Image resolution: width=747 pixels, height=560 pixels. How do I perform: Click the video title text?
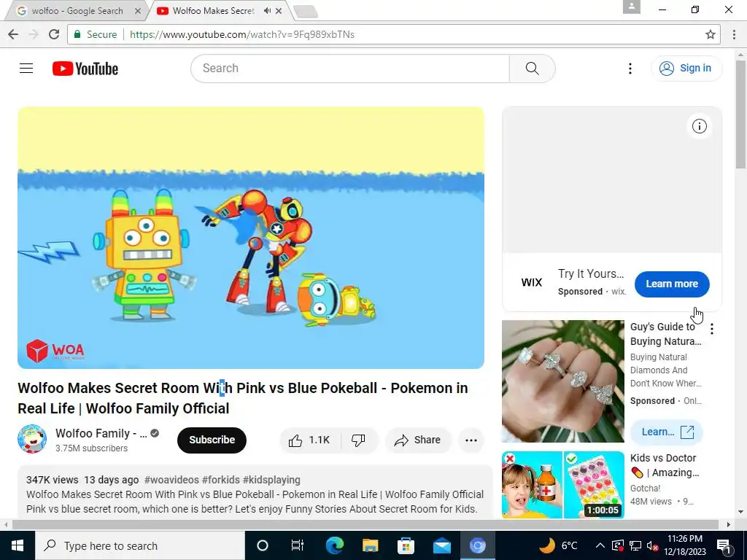coord(242,398)
